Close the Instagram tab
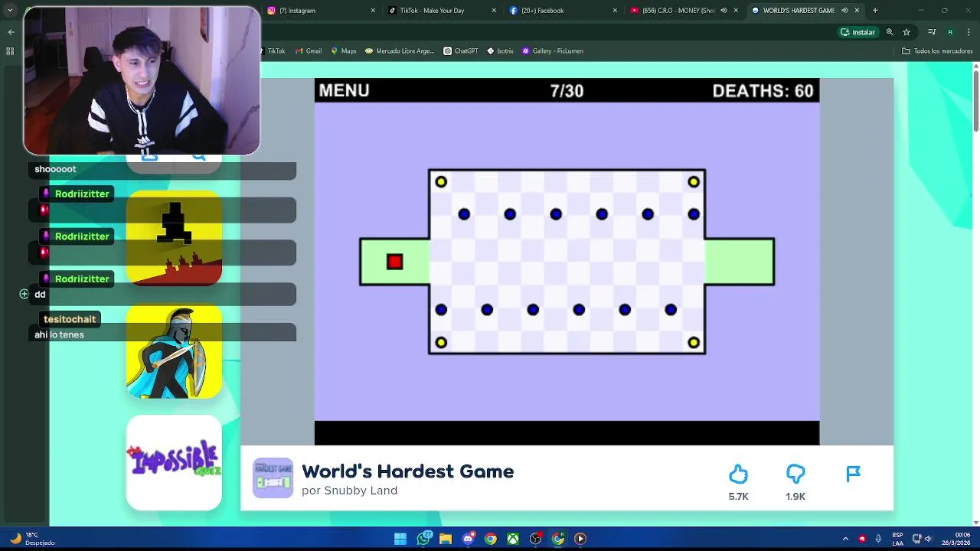 [x=373, y=11]
